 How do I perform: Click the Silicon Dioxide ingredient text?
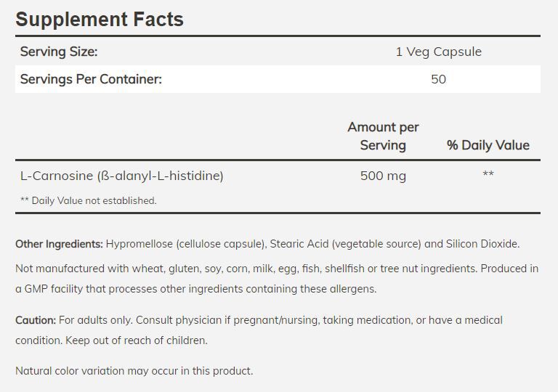click(482, 244)
